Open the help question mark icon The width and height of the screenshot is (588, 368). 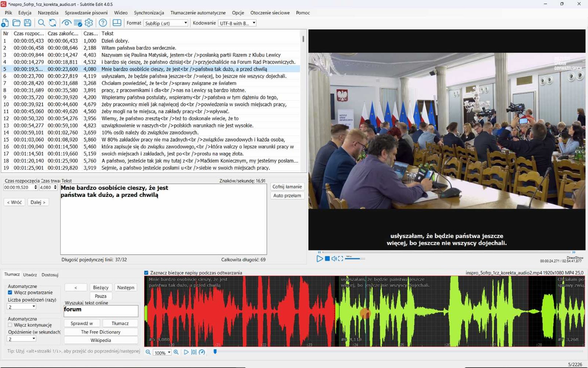(x=103, y=23)
